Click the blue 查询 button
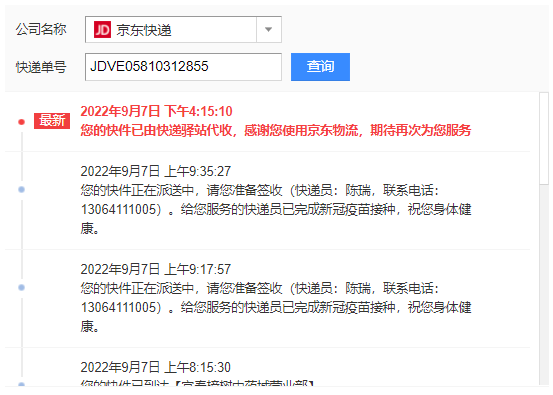This screenshot has width=553, height=395. click(320, 67)
